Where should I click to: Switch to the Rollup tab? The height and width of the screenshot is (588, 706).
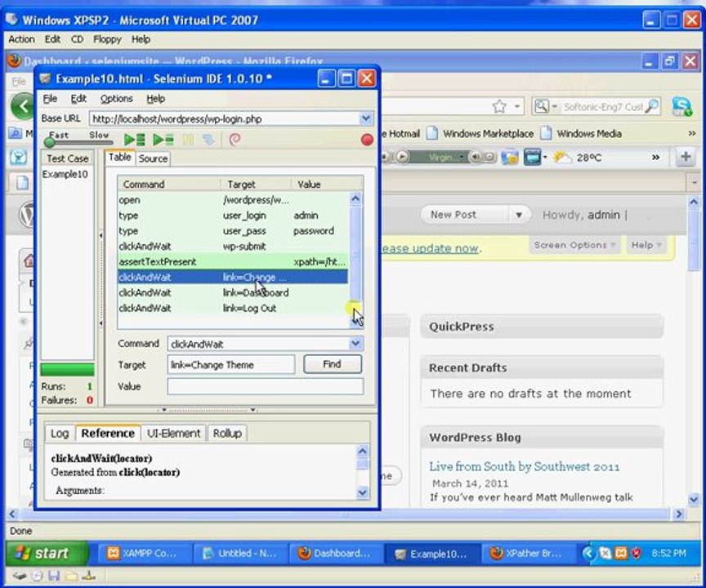point(227,433)
